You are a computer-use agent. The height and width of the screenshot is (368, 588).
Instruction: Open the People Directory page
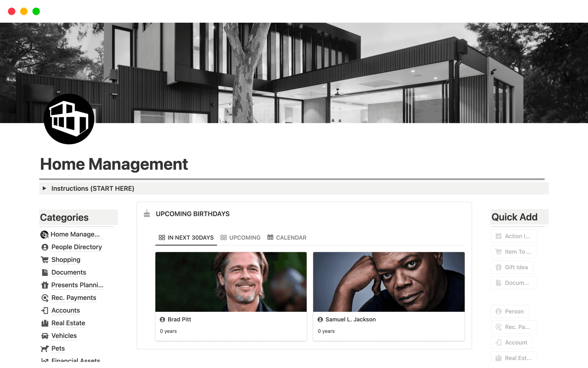point(76,247)
